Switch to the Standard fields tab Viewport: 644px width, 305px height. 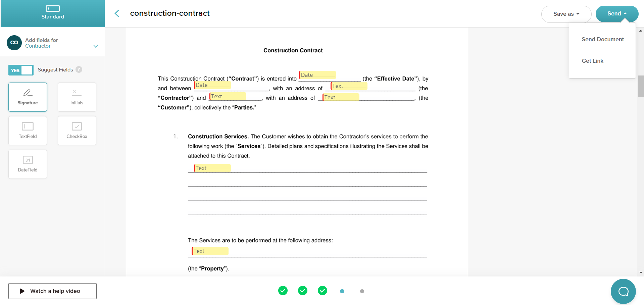[53, 13]
